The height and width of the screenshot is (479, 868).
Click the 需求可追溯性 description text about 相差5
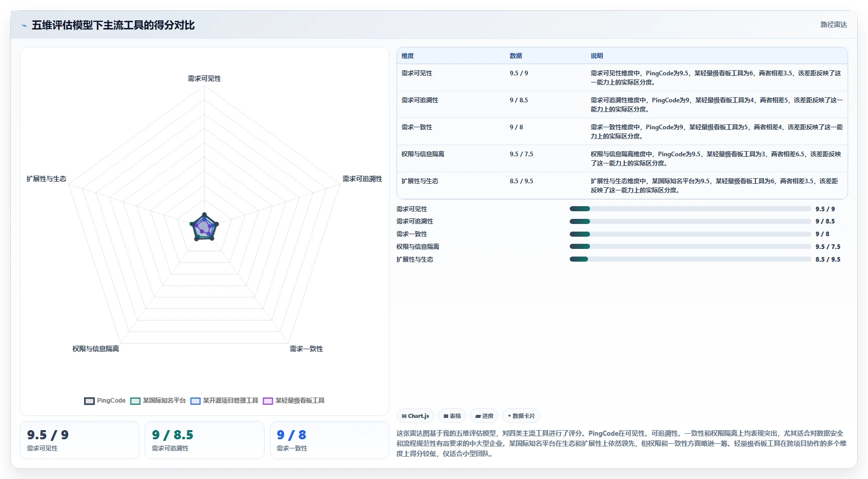tap(717, 105)
